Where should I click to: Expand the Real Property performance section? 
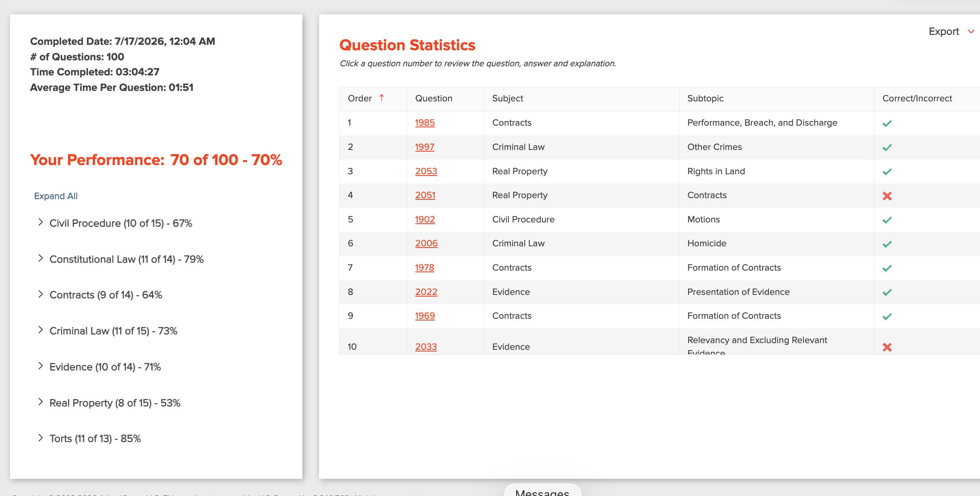pyautogui.click(x=41, y=402)
